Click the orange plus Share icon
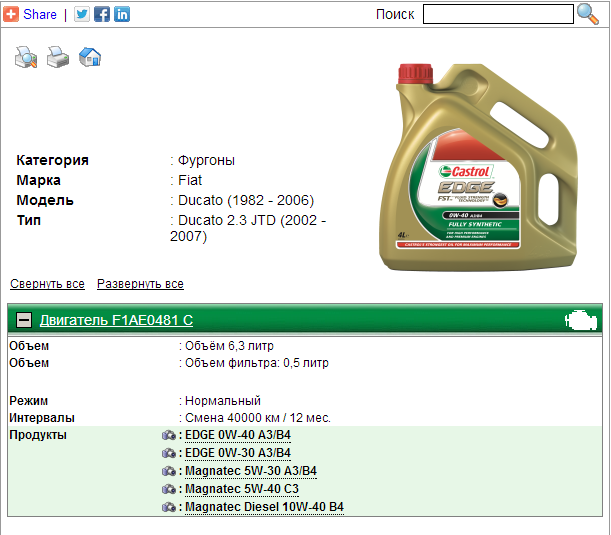 click(x=11, y=14)
